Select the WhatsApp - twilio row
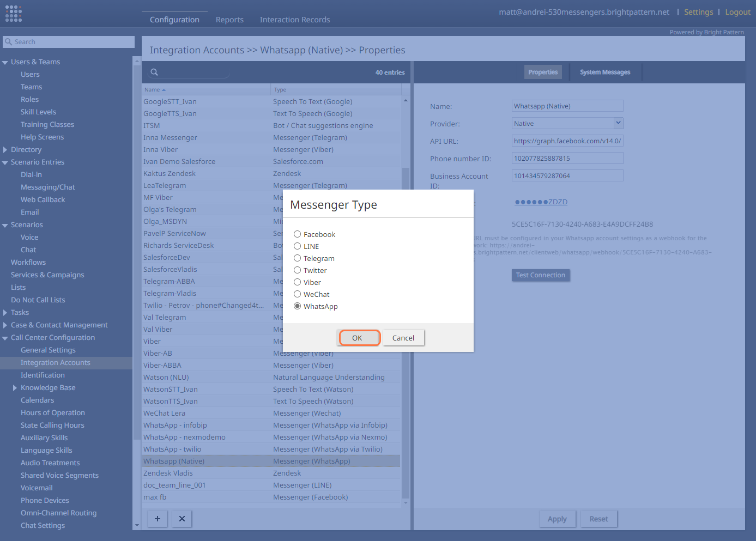The height and width of the screenshot is (541, 756). click(x=271, y=449)
